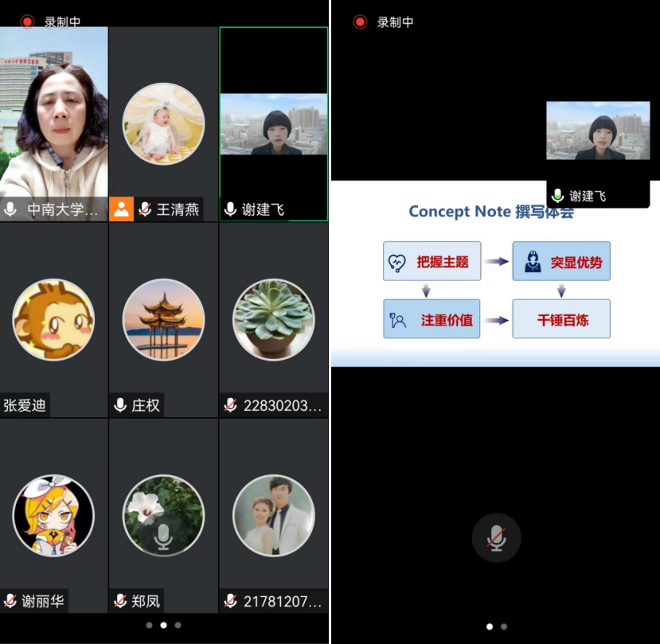The height and width of the screenshot is (644, 660).
Task: Tap muted mic icon beside 王清燕
Action: [x=145, y=209]
